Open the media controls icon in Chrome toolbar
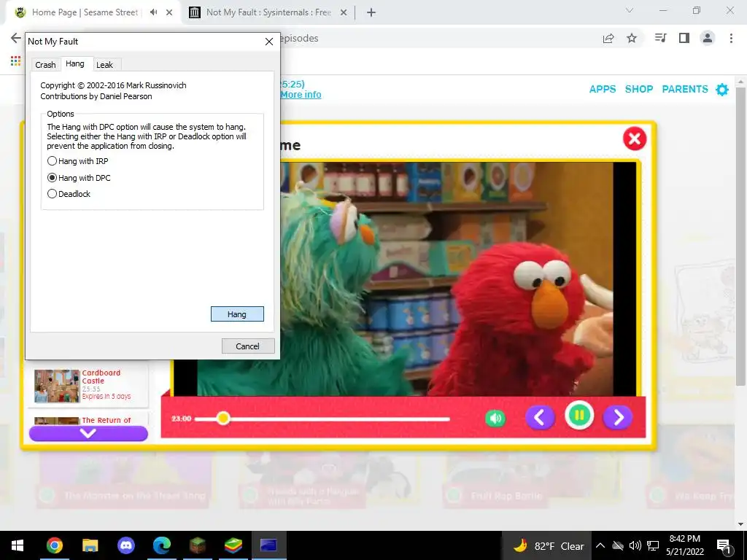Image resolution: width=747 pixels, height=560 pixels. pos(660,38)
